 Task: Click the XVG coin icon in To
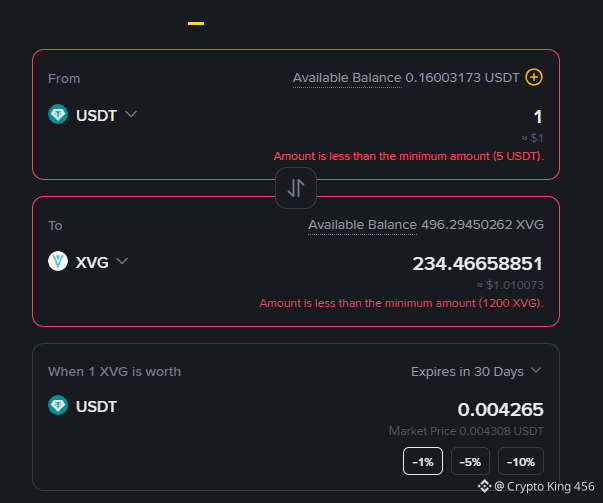[58, 261]
